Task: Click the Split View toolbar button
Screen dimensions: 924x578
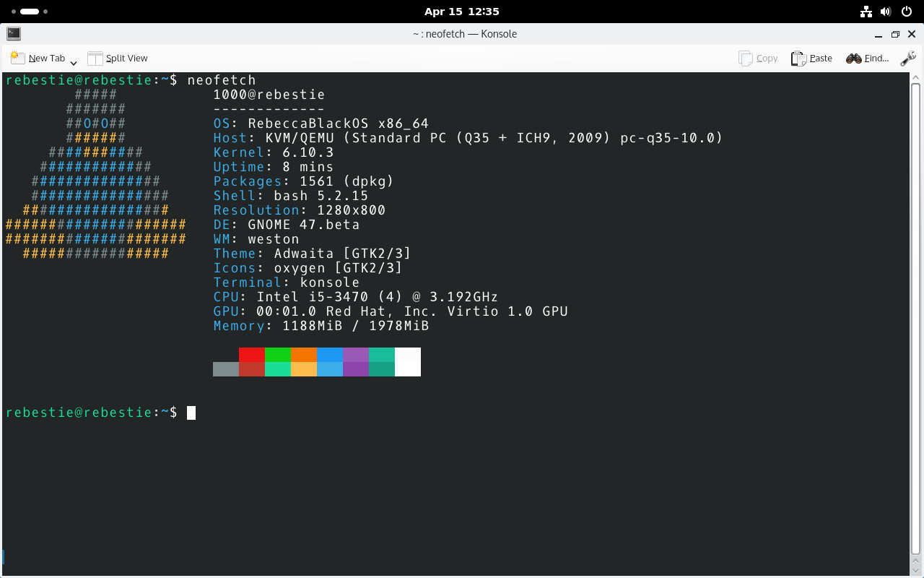Action: click(x=118, y=59)
